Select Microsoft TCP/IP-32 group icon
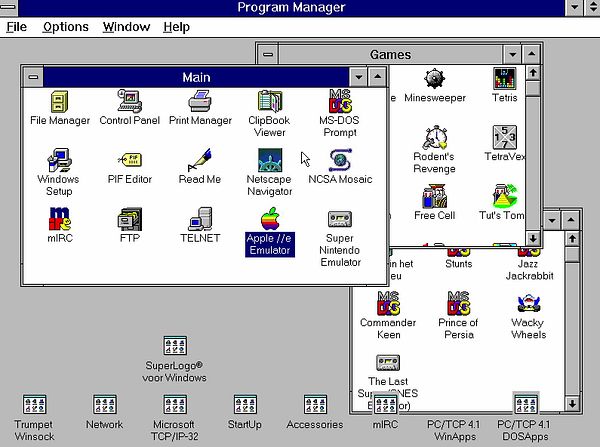600x447 pixels. [x=175, y=404]
